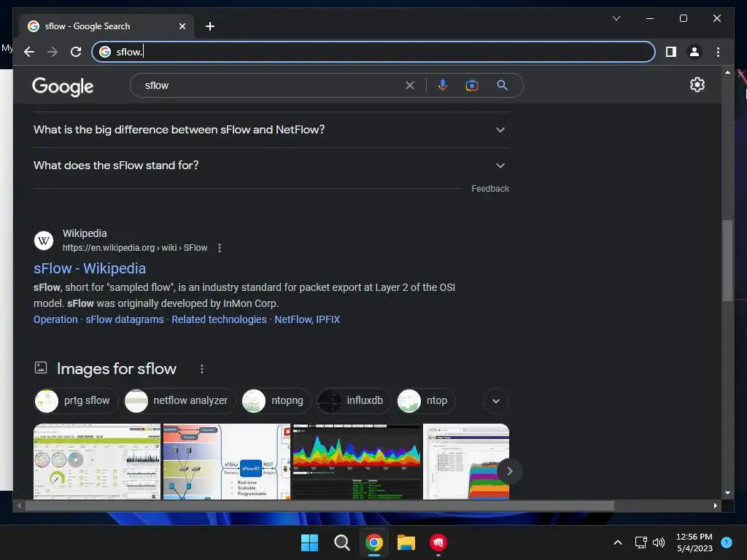Open 'sFlow datagrams' sitelink
Image resolution: width=747 pixels, height=560 pixels.
(124, 319)
